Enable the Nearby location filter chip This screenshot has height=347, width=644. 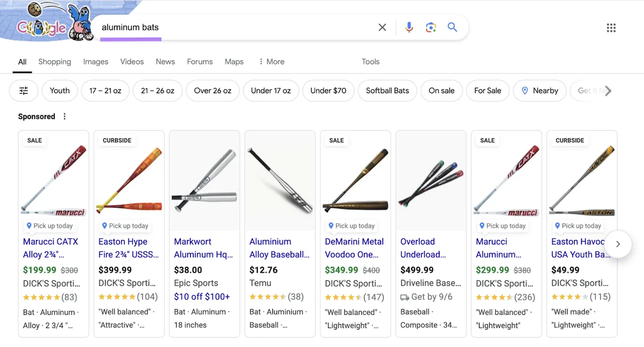tap(539, 91)
